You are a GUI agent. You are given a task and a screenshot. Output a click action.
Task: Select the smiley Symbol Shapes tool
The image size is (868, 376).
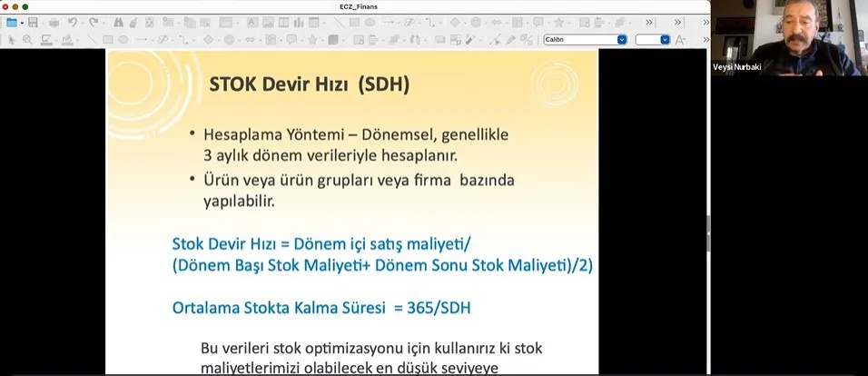pos(228,40)
